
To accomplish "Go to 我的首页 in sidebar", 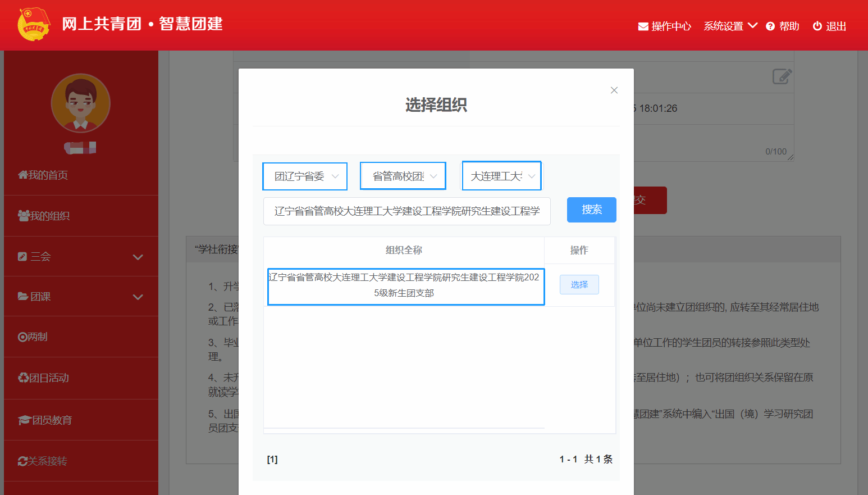I will click(43, 175).
